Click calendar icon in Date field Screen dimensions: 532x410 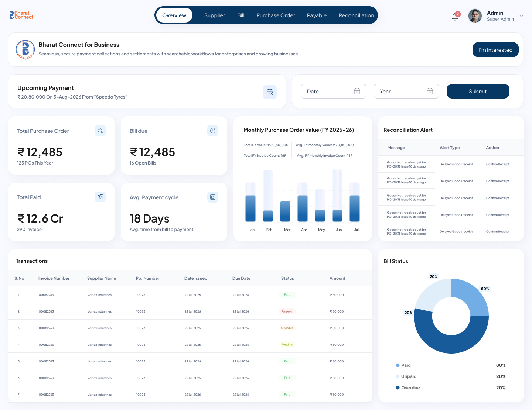coord(357,91)
